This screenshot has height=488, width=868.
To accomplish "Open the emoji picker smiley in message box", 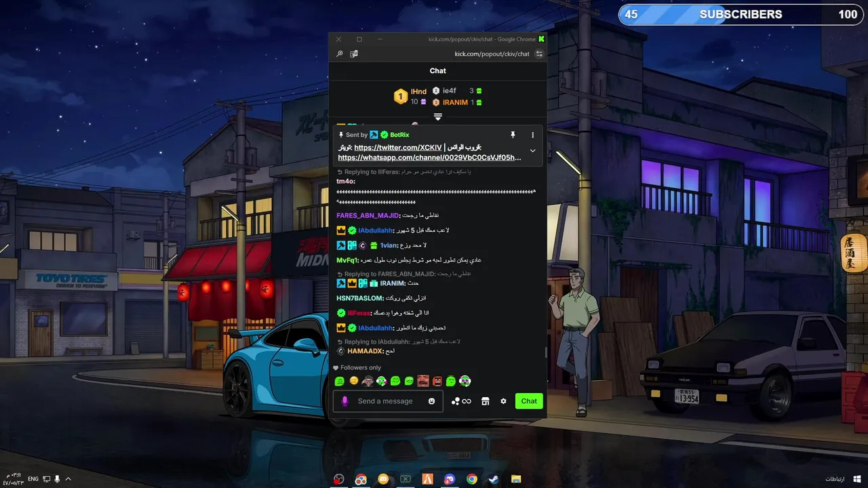I will (x=431, y=401).
